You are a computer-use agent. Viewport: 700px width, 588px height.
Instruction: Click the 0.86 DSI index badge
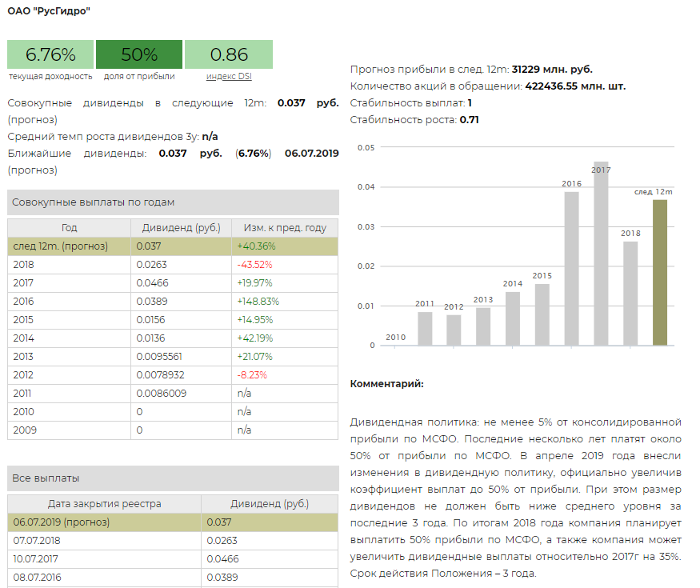coord(229,54)
